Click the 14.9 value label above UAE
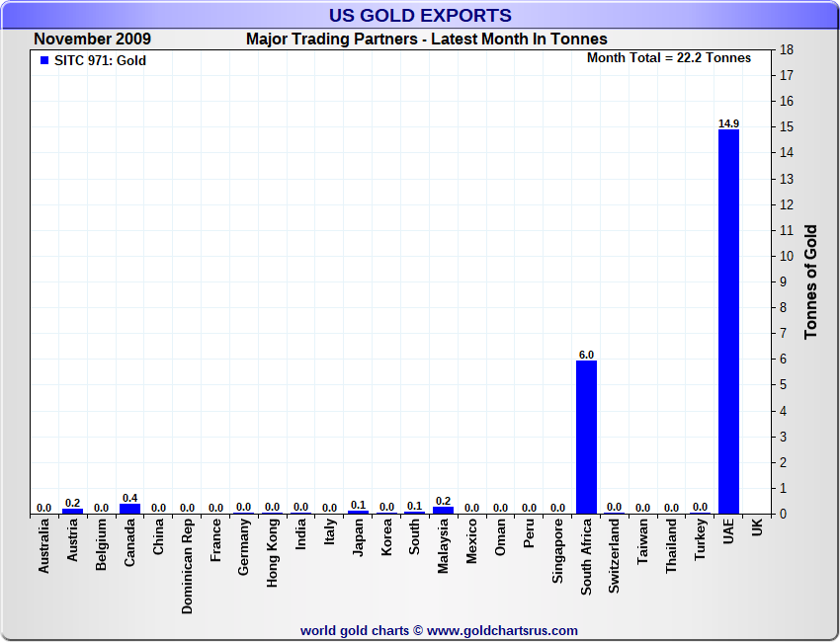 point(728,123)
